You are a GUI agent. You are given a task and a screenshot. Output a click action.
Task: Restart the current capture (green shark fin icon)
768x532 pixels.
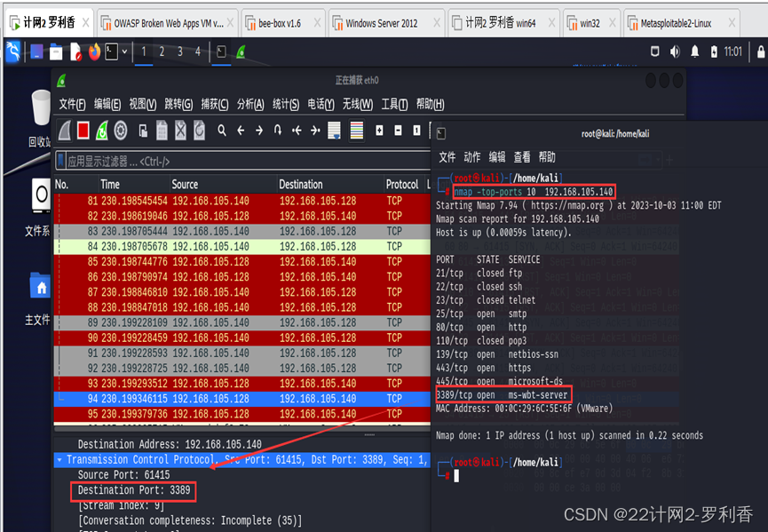(x=100, y=131)
